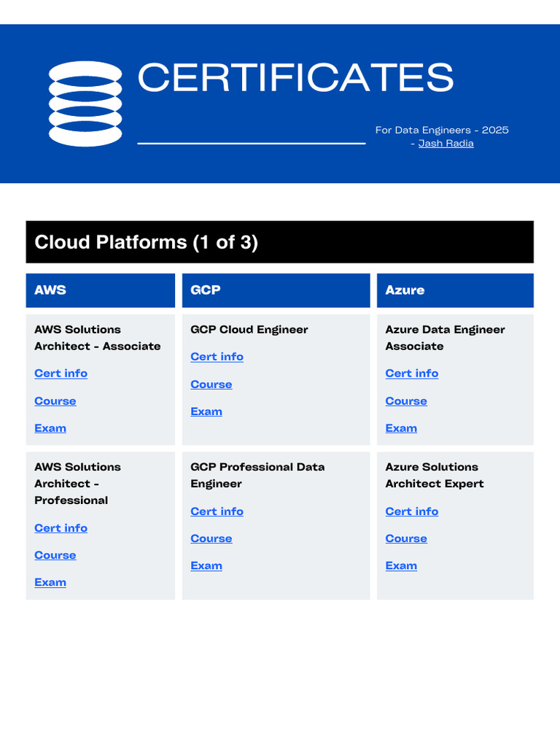Open Exam link for AWS Solutions Architect Associate

point(50,428)
